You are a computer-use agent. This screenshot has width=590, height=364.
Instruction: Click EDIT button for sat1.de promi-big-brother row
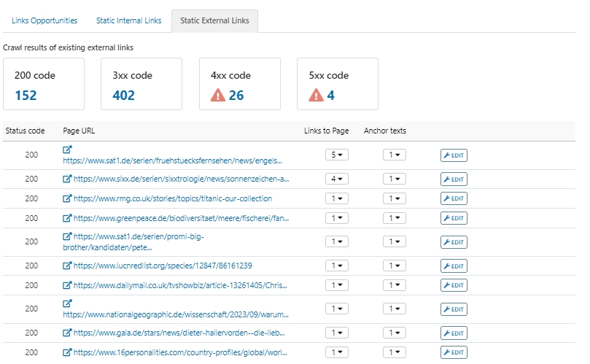coord(454,242)
